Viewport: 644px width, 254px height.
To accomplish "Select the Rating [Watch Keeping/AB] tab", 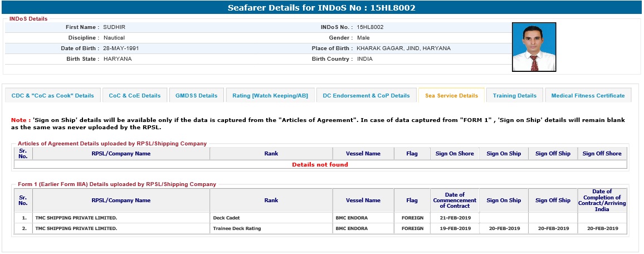I will [x=270, y=95].
